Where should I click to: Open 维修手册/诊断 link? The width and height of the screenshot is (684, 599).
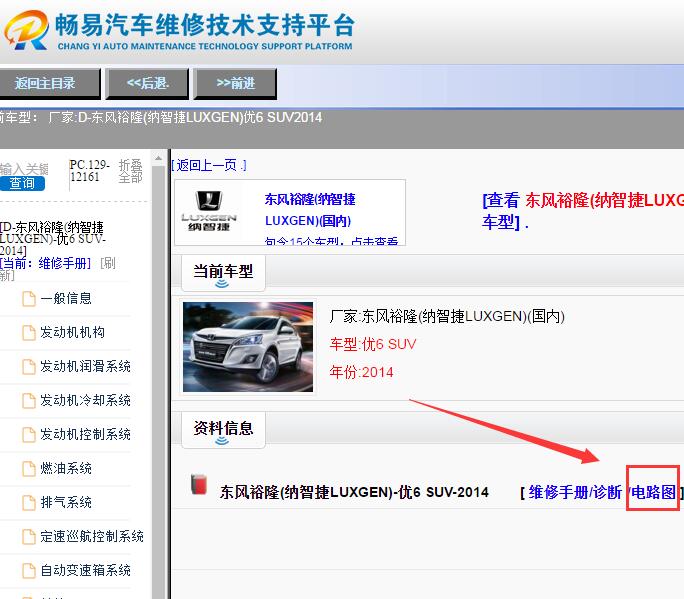(575, 492)
